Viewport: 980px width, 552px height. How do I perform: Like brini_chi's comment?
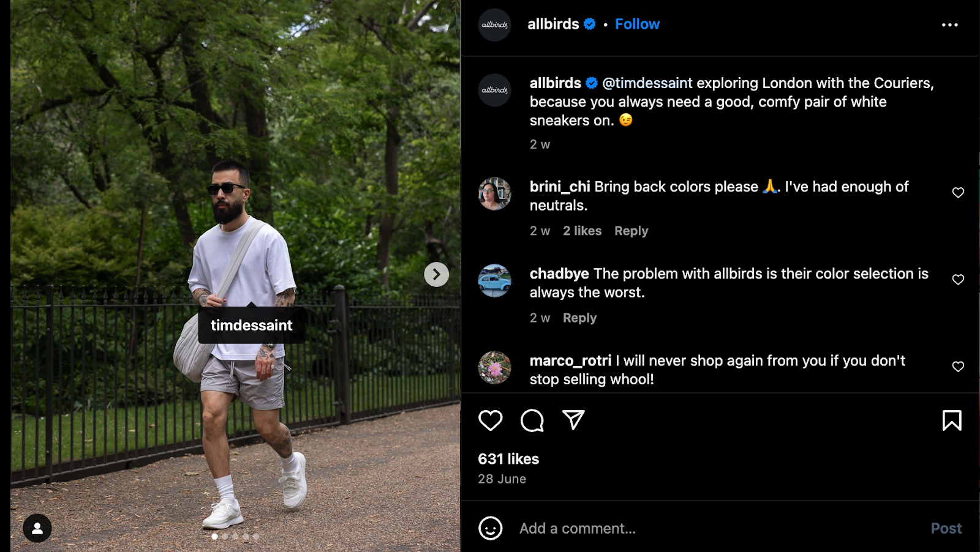(x=958, y=193)
